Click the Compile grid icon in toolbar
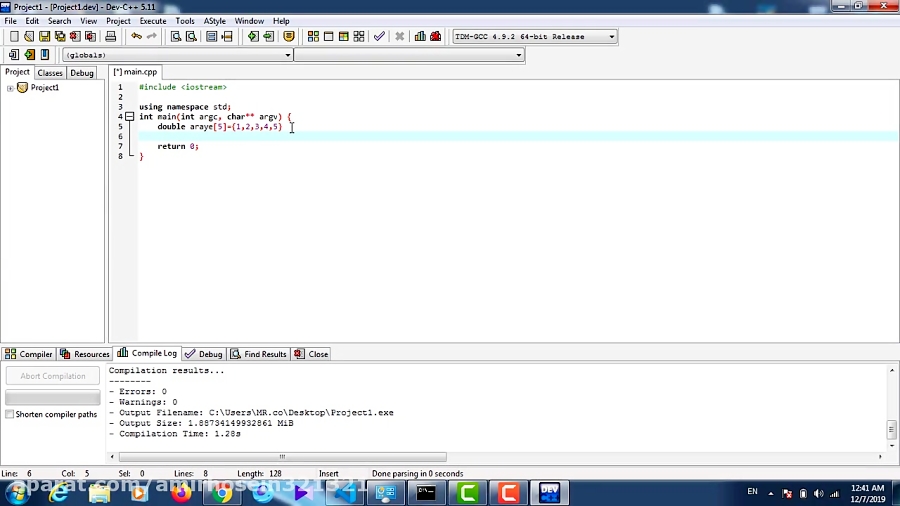The height and width of the screenshot is (506, 900). [x=313, y=37]
